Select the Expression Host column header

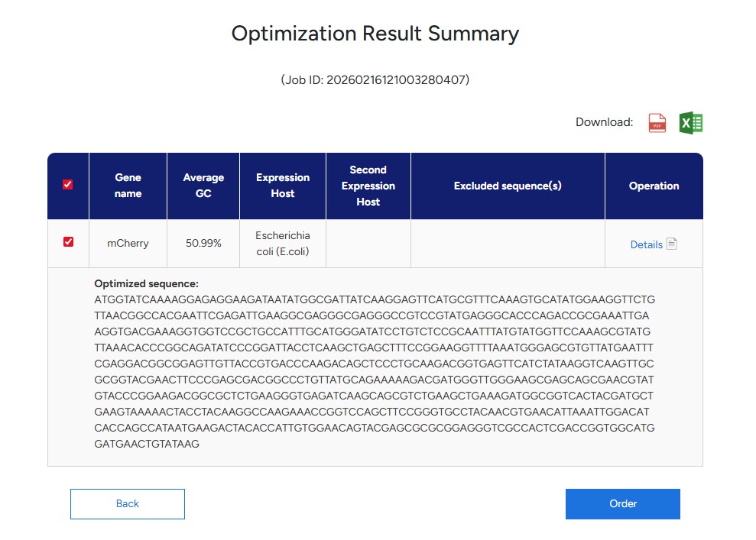coord(282,186)
